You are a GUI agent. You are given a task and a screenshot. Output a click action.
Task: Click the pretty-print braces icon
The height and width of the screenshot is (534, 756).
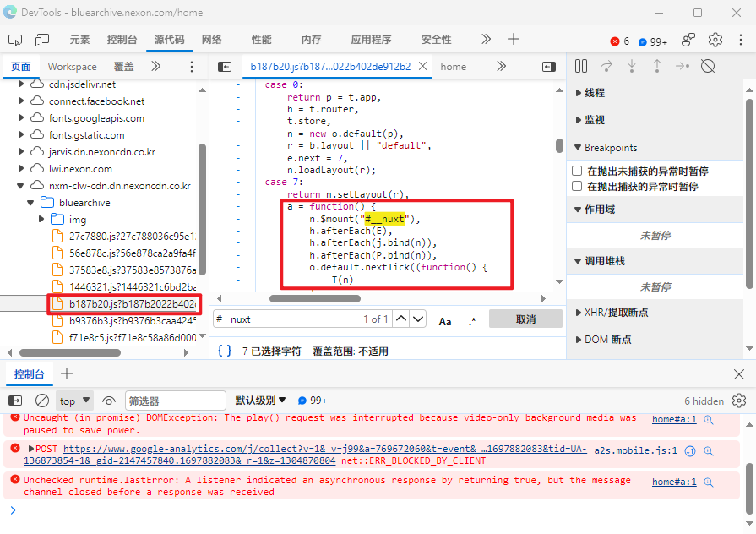click(x=225, y=351)
